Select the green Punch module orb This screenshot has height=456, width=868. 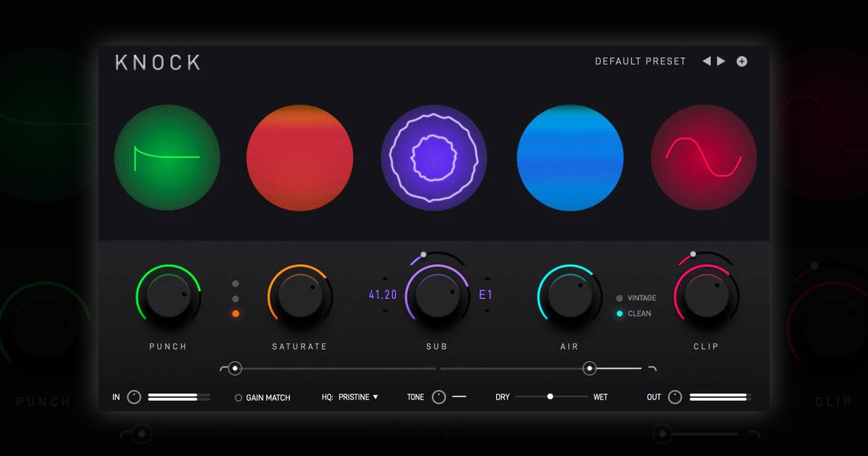[167, 157]
